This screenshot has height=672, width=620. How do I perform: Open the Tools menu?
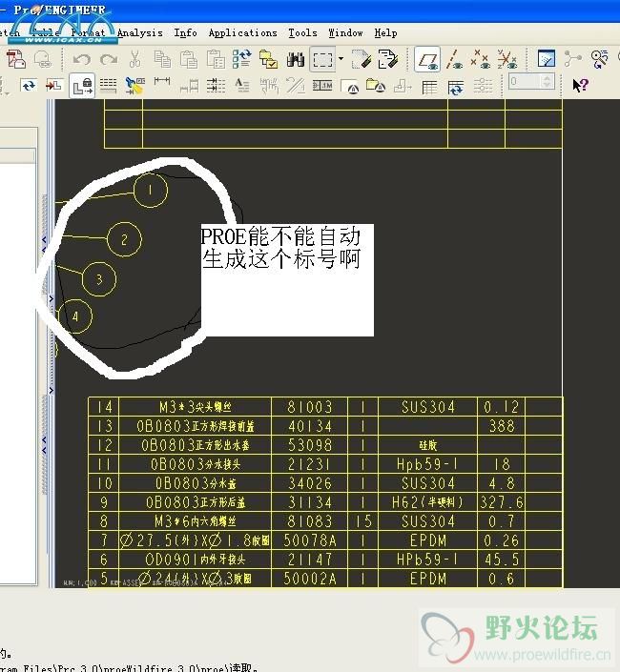pyautogui.click(x=302, y=33)
